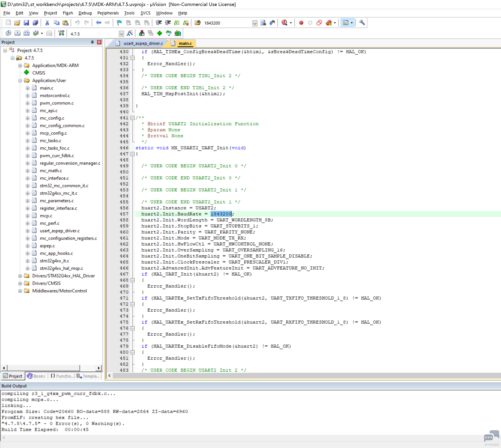Image resolution: width=501 pixels, height=448 pixels.
Task: Select stm32g4xx_it.c in project tree
Action: tap(54, 261)
